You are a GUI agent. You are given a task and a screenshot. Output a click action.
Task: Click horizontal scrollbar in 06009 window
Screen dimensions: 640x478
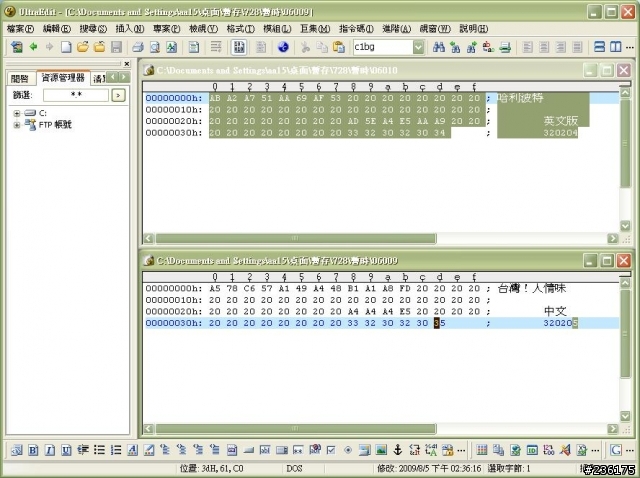pyautogui.click(x=296, y=429)
